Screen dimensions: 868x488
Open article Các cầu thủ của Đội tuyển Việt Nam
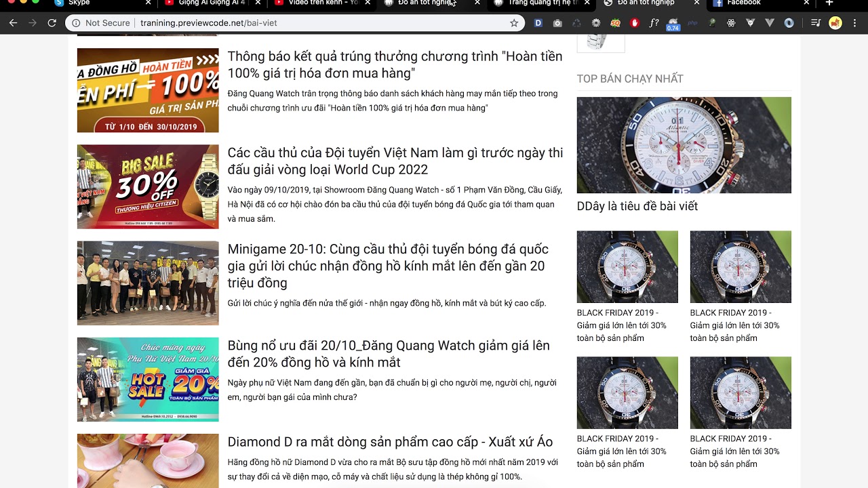coord(395,161)
